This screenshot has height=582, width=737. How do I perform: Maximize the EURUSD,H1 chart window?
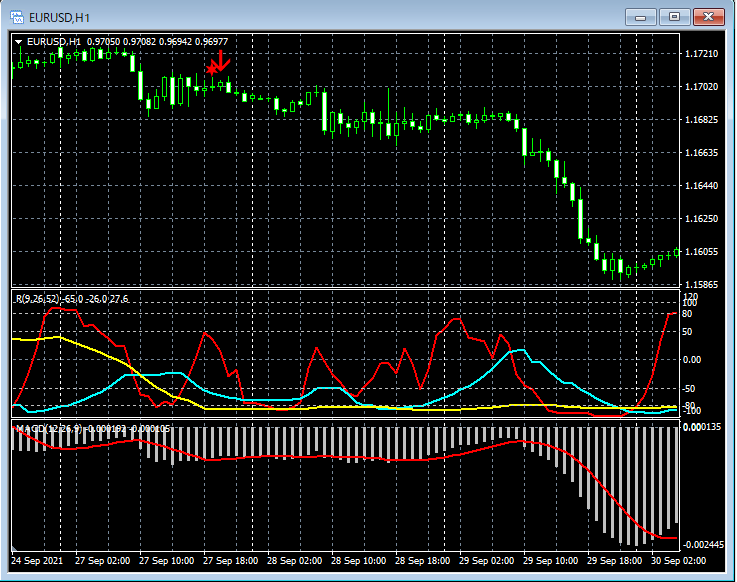click(674, 17)
